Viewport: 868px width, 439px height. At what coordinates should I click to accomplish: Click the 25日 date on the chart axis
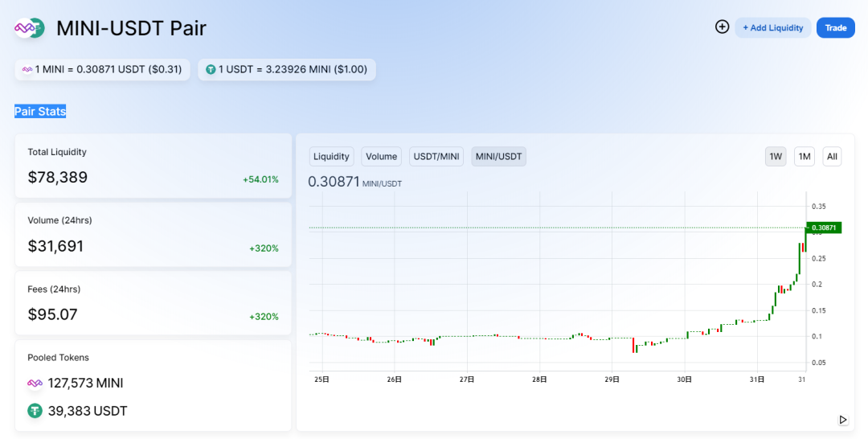coord(321,380)
